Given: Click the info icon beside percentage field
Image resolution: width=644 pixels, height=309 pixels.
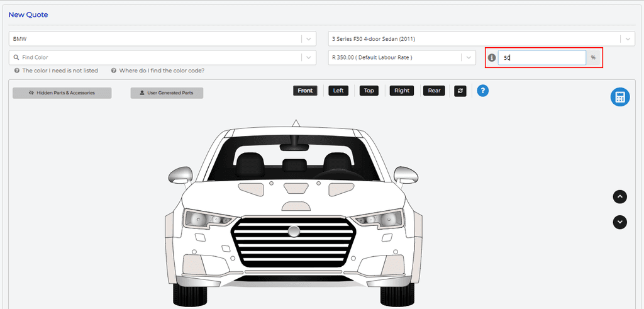Looking at the screenshot, I should click(492, 57).
